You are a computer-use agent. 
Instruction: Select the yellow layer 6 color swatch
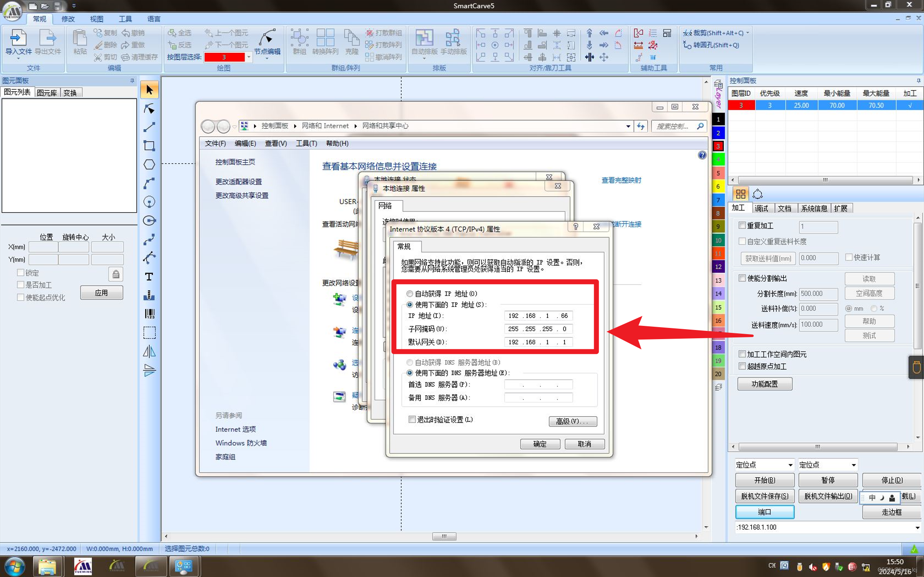pyautogui.click(x=718, y=187)
